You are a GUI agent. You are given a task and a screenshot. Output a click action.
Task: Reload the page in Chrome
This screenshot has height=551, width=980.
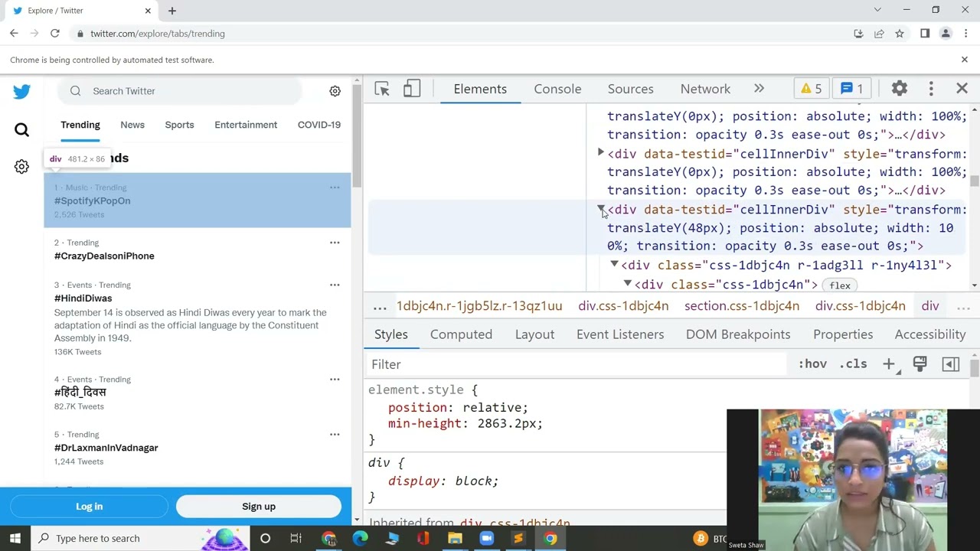[x=55, y=34]
